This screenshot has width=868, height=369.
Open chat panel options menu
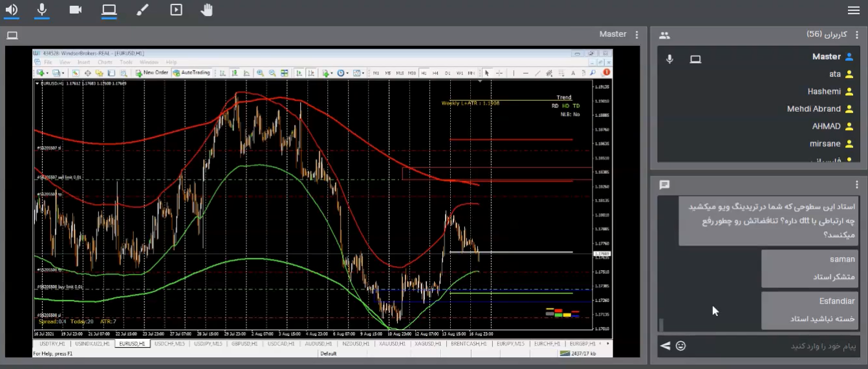tap(857, 185)
